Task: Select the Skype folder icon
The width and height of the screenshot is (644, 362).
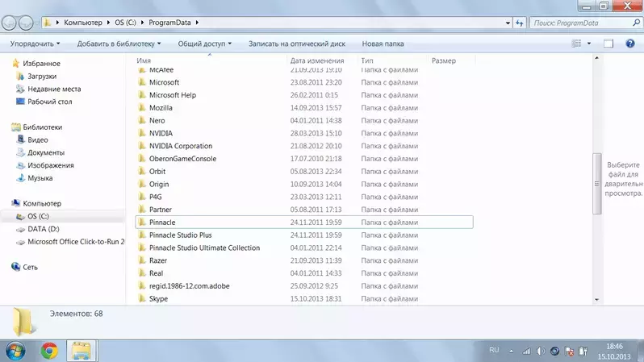Action: click(142, 298)
